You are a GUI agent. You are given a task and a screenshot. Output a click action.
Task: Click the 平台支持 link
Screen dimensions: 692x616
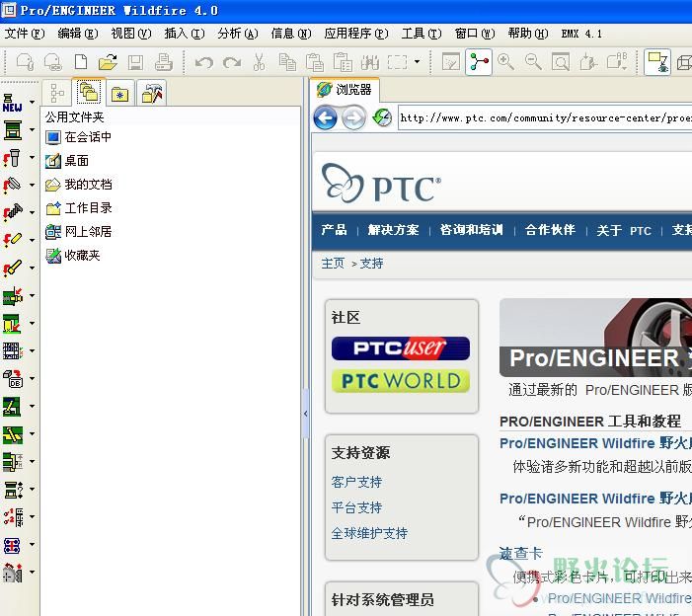pos(356,507)
